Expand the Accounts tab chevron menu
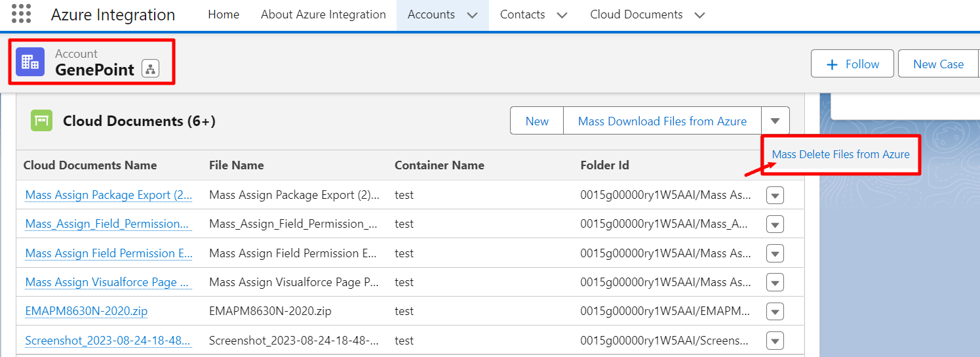This screenshot has height=357, width=980. click(x=472, y=15)
